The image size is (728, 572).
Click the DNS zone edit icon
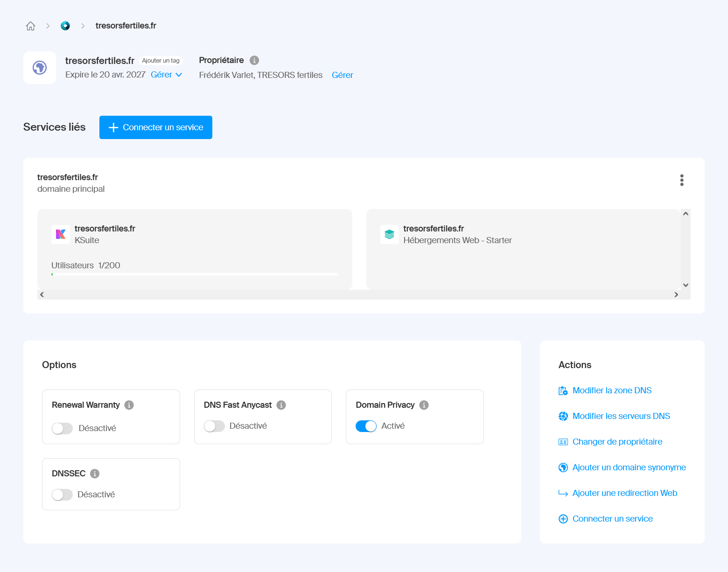tap(563, 391)
